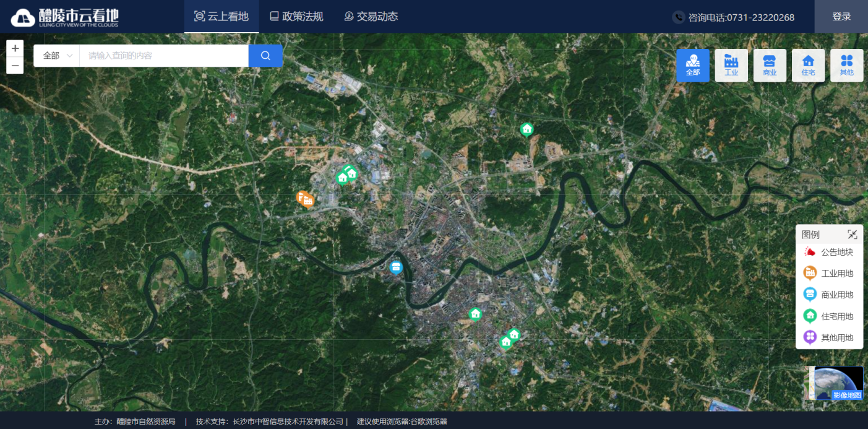
Task: Click the northernmost green residential marker
Action: pos(526,129)
